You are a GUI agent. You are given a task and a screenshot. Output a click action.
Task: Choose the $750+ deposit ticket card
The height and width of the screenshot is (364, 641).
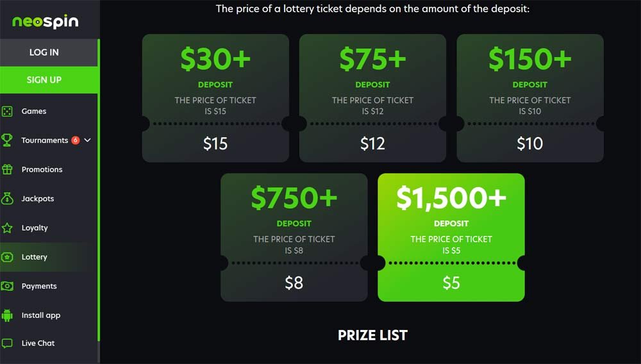[x=294, y=237]
